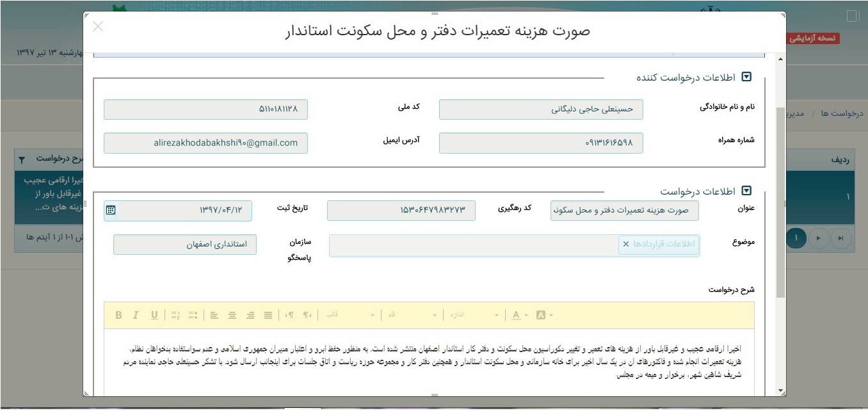868x411 pixels.
Task: Apply bold formatting in editor
Action: [118, 315]
